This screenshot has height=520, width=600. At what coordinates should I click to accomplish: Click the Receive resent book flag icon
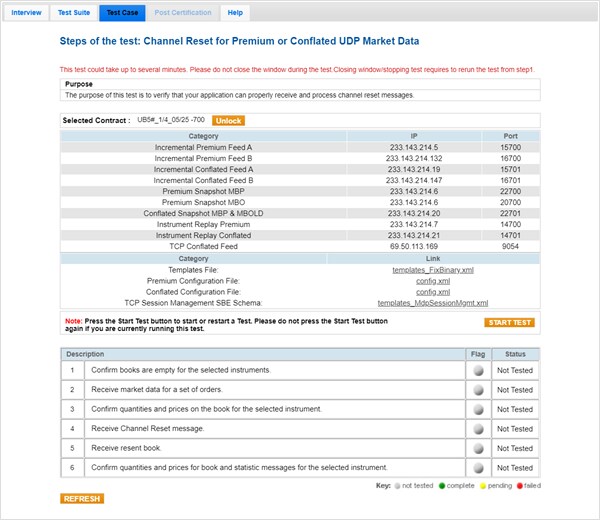478,448
